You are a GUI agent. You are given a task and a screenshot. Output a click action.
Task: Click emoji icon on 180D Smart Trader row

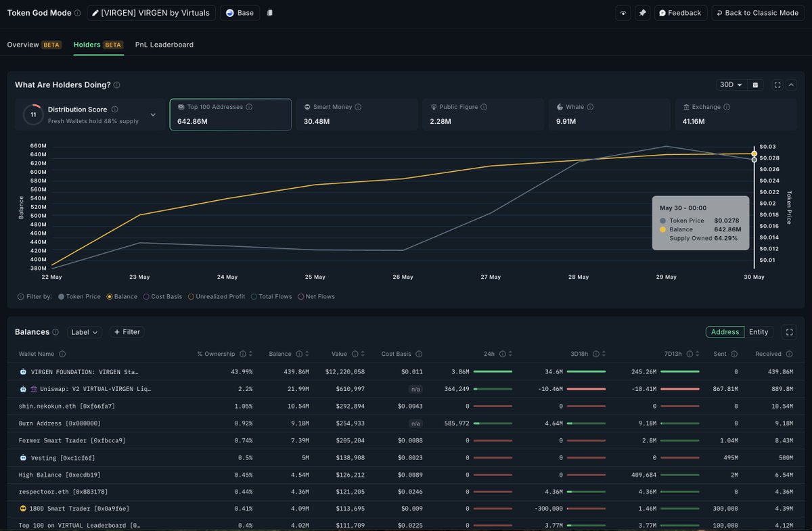(23, 509)
